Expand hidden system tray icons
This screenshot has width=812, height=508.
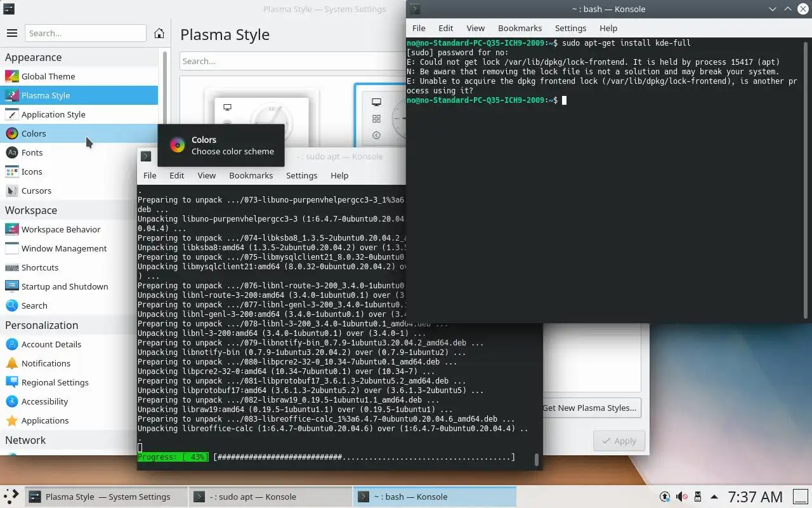pos(714,497)
